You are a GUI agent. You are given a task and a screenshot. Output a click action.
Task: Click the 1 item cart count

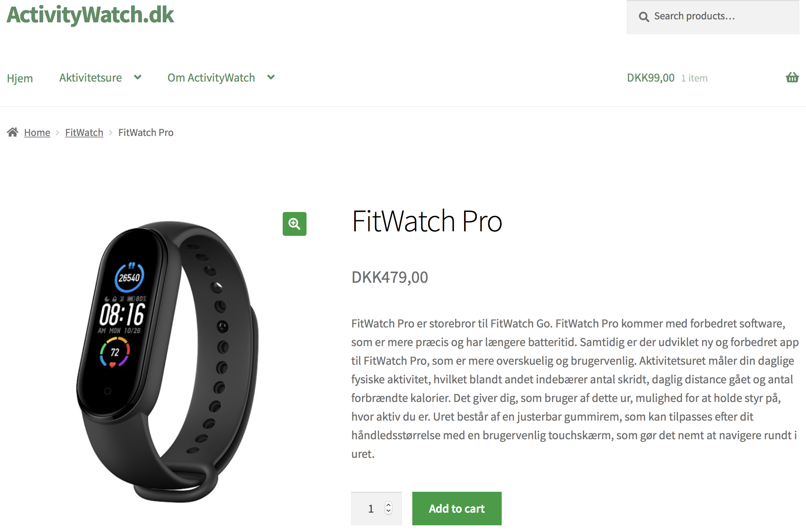pos(694,78)
